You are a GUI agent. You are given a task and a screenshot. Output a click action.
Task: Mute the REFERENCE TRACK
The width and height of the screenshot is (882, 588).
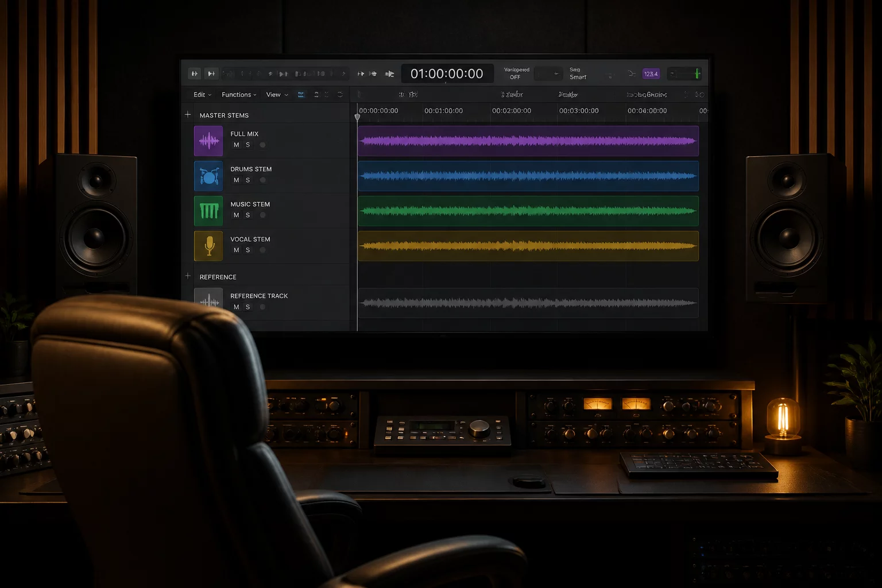pos(236,307)
